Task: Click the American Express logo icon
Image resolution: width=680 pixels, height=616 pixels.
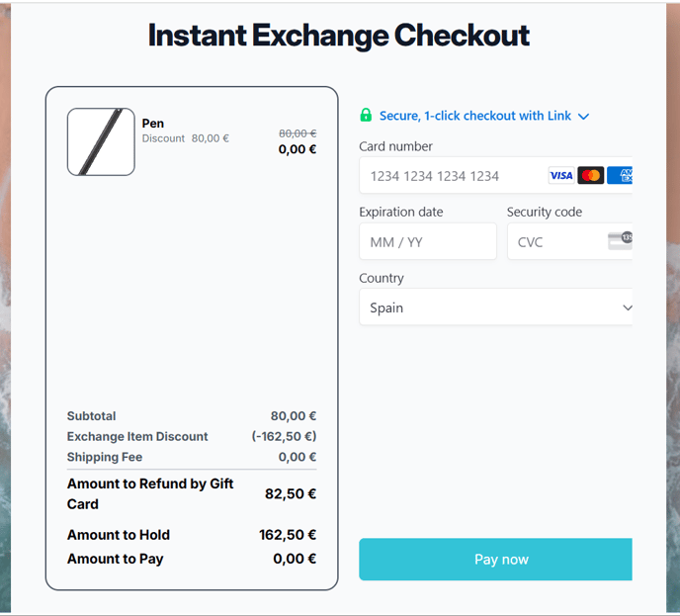Action: 620,175
